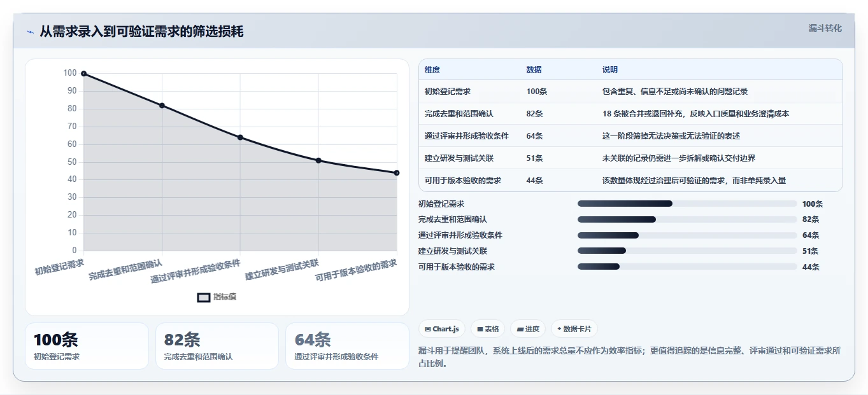Click the footer note starting 漏斗用于提醒团队

click(630, 357)
